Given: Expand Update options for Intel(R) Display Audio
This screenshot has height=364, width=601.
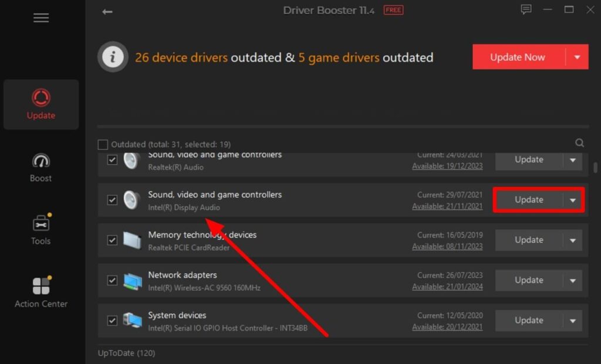Looking at the screenshot, I should [573, 200].
